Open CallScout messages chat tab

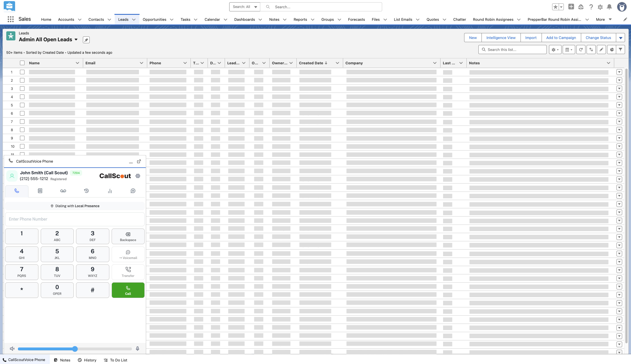[x=133, y=191]
